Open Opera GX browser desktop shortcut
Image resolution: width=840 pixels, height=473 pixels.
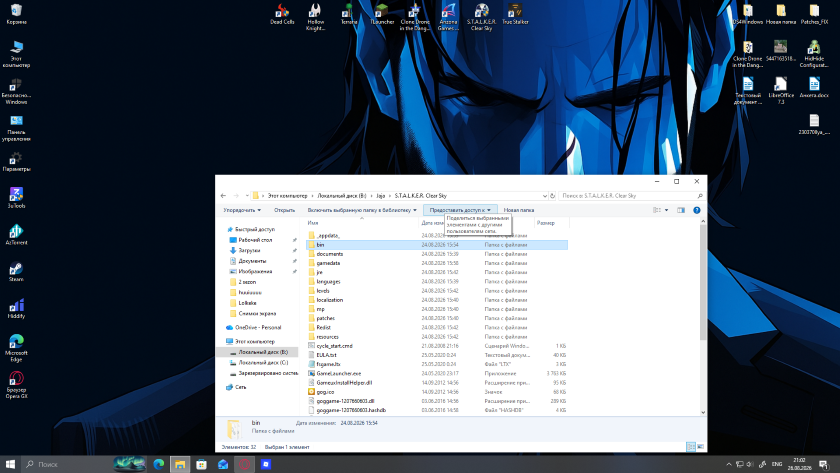[x=16, y=385]
